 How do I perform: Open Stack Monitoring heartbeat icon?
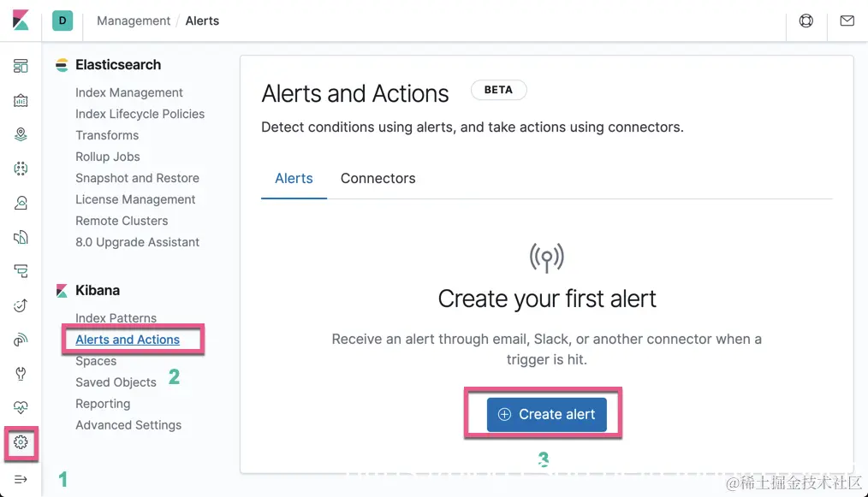tap(21, 408)
